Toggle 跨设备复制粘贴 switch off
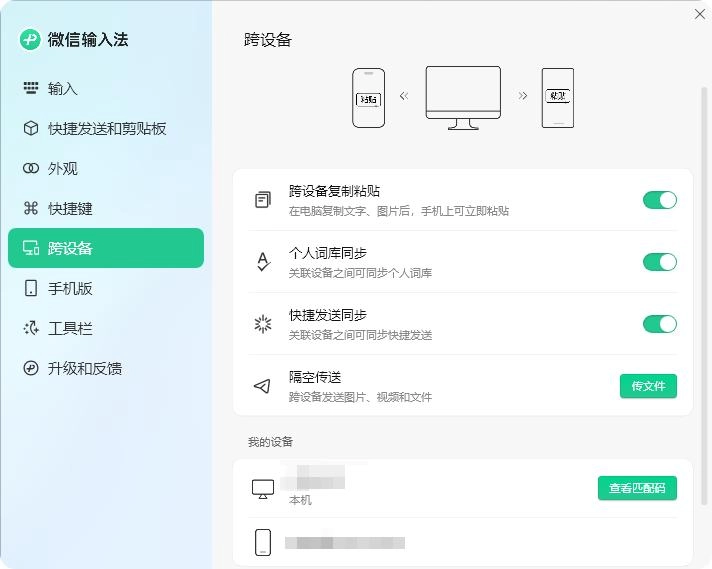Viewport: 712px width, 569px height. click(660, 200)
